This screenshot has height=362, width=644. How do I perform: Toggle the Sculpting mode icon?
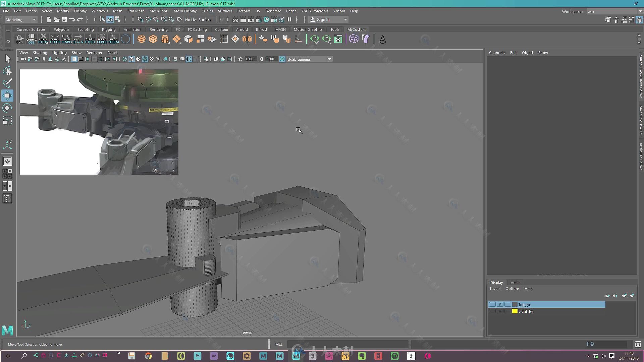86,29
